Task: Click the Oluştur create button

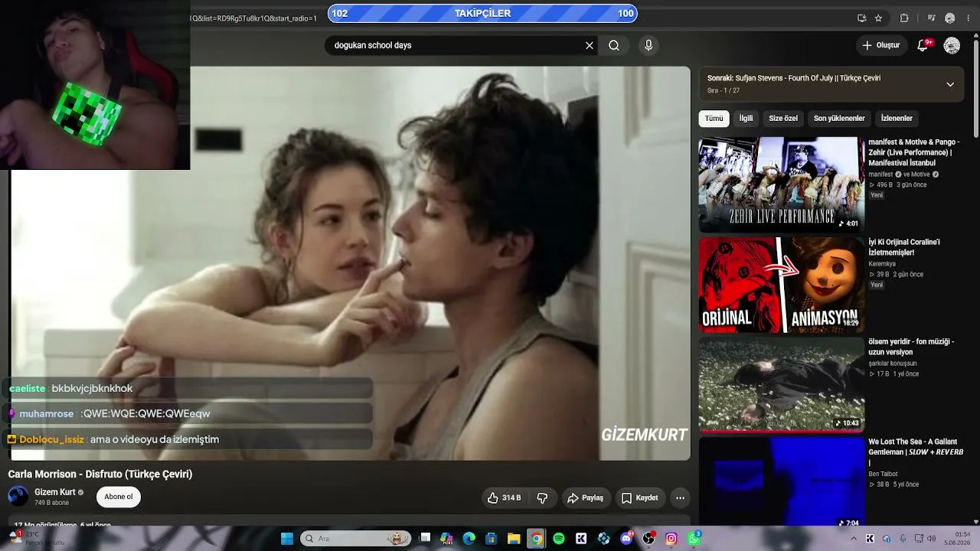Action: tap(880, 45)
